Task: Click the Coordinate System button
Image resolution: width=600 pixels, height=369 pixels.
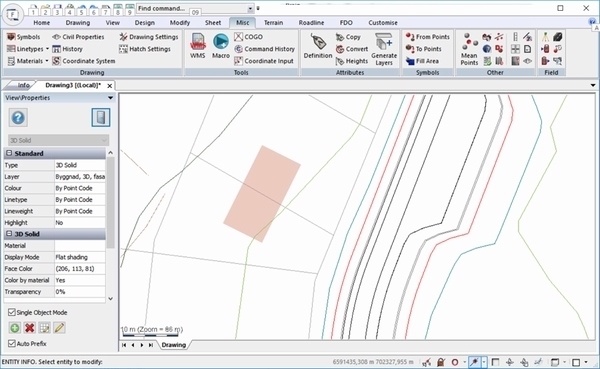Action: [x=84, y=61]
